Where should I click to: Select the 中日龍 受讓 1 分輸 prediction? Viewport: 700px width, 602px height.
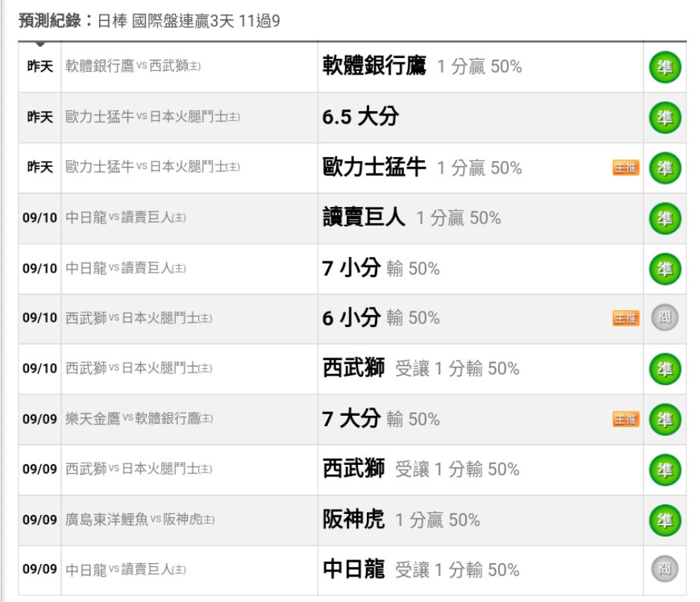point(421,569)
